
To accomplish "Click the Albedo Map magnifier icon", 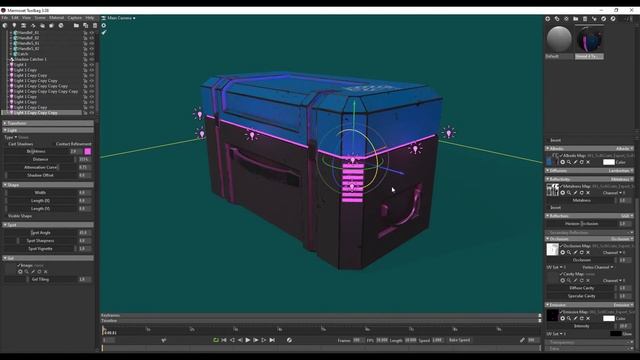I will 569,162.
